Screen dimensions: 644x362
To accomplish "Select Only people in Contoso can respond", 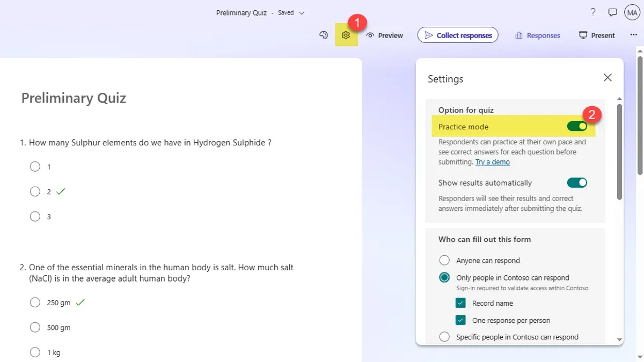I will pos(444,278).
